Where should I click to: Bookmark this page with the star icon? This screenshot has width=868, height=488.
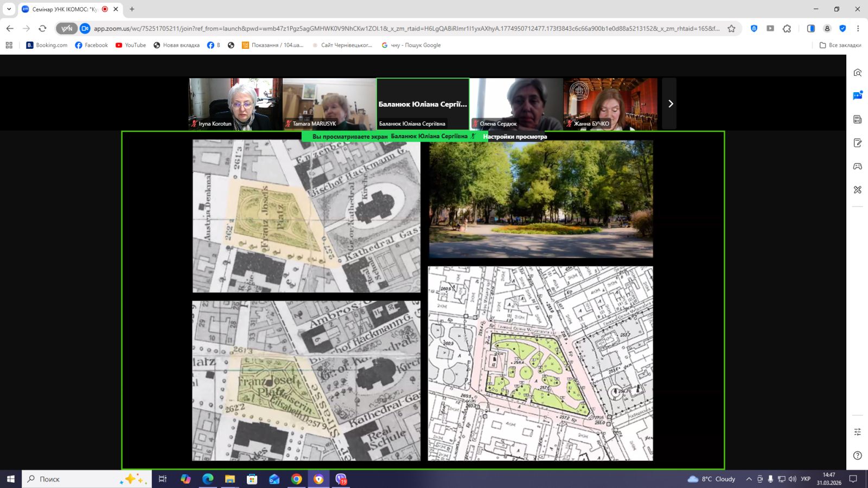(x=731, y=29)
